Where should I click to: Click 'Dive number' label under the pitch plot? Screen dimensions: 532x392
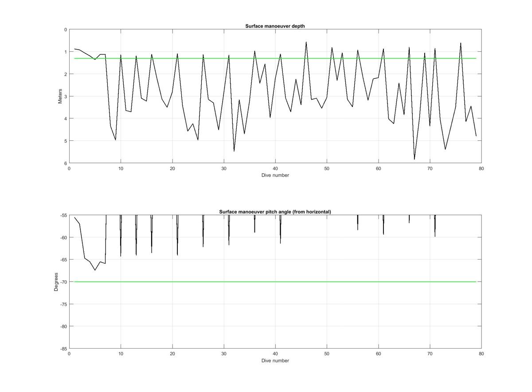tap(275, 361)
